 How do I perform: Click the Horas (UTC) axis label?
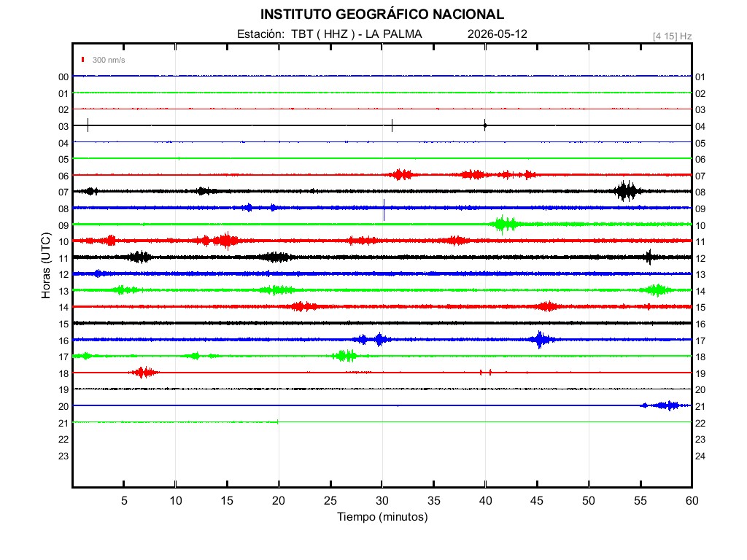click(x=46, y=265)
